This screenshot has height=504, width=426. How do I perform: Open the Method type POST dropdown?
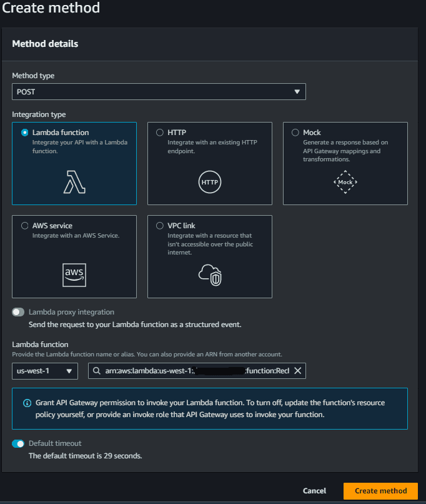159,91
